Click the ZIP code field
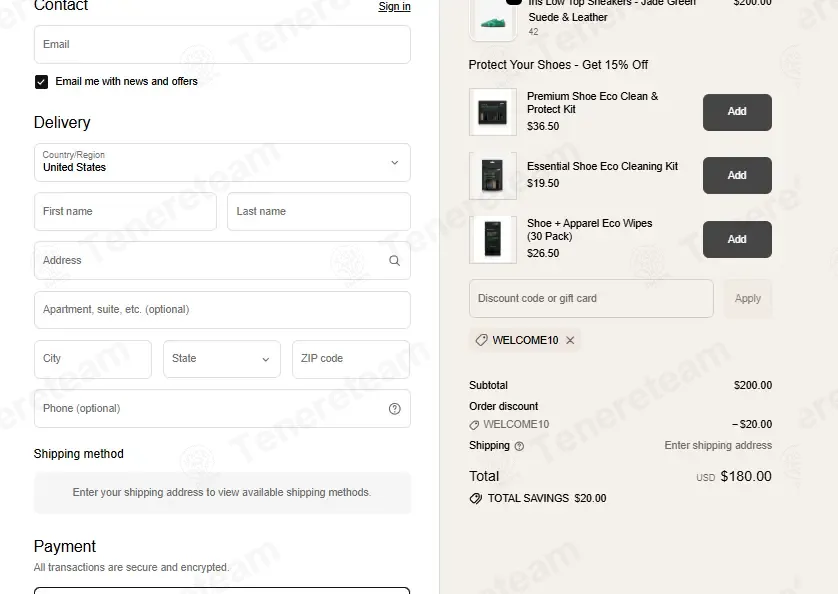The image size is (838, 594). tap(351, 359)
